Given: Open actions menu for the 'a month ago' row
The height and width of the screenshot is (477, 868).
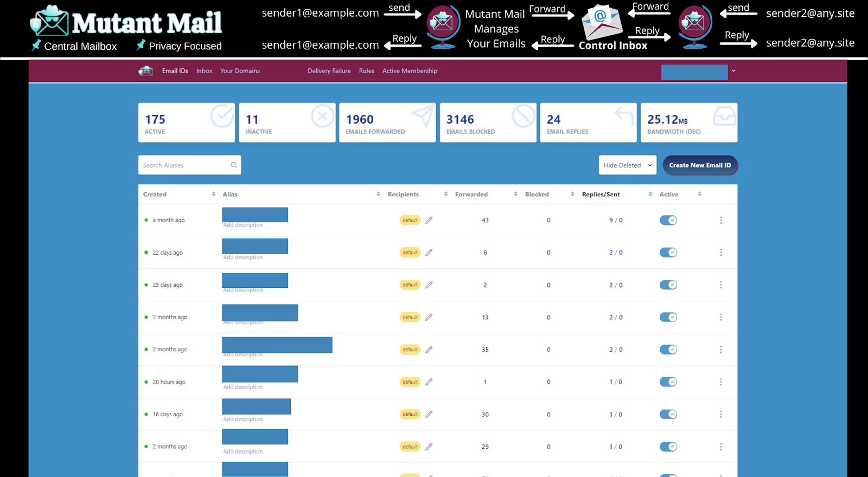Looking at the screenshot, I should [x=721, y=220].
